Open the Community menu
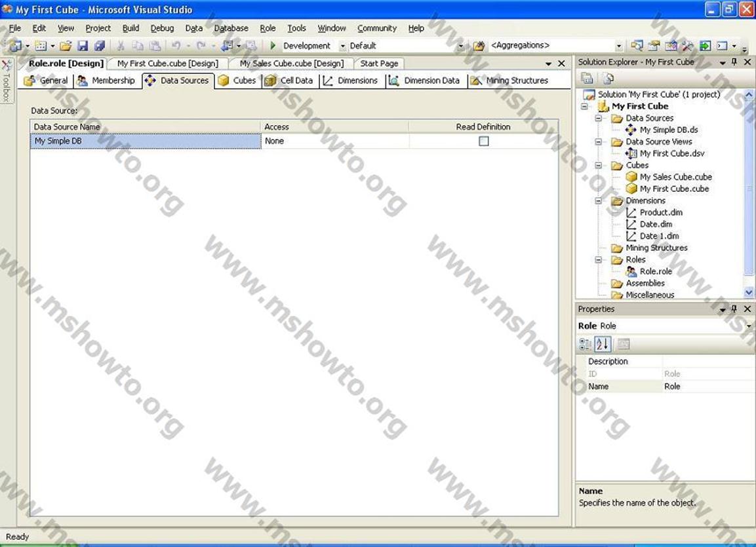The height and width of the screenshot is (547, 756). (x=377, y=28)
